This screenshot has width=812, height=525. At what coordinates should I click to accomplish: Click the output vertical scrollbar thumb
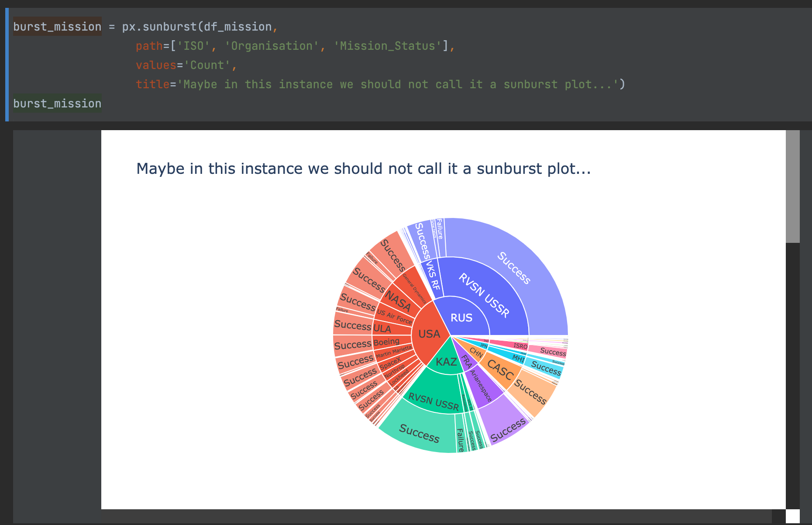(793, 186)
